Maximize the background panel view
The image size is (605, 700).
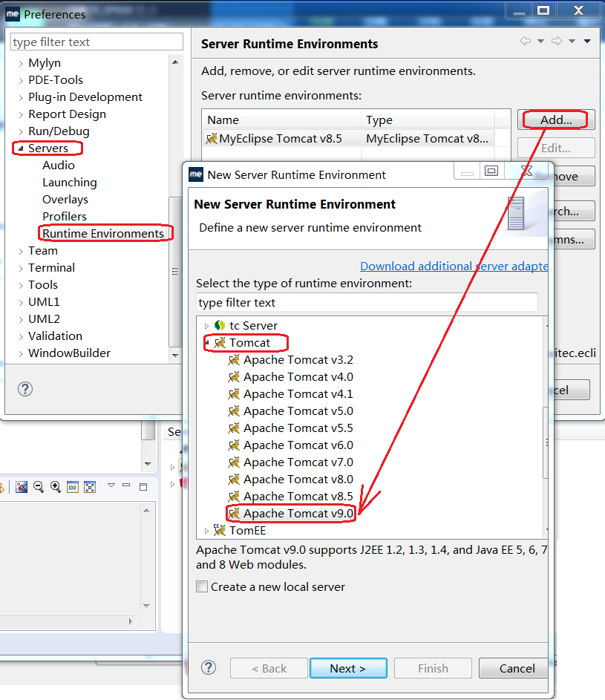pyautogui.click(x=143, y=487)
